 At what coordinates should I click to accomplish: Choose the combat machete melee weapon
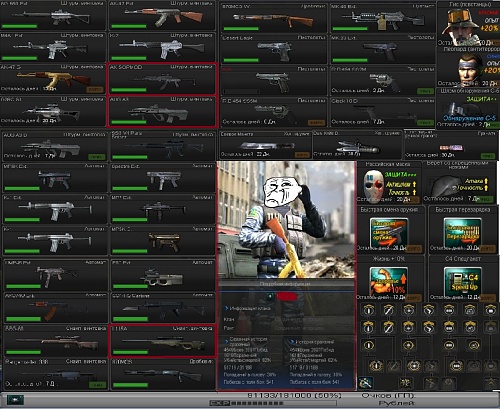(x=265, y=145)
